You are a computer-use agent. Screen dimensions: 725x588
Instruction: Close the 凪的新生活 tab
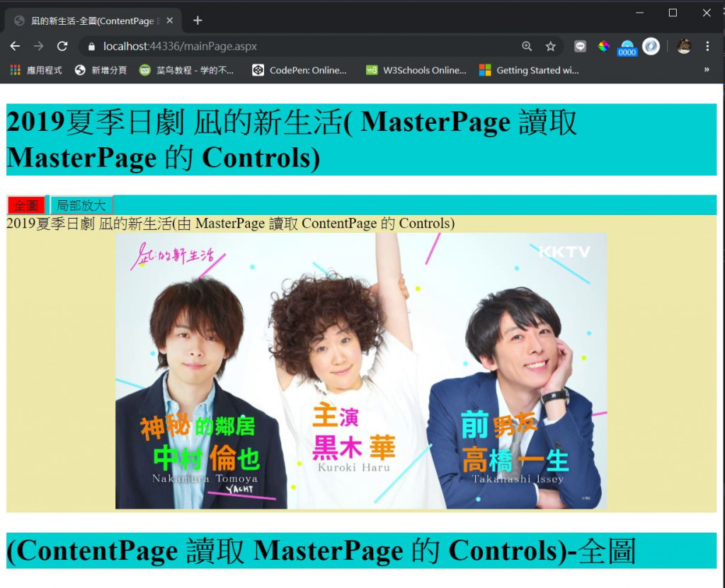(x=170, y=21)
